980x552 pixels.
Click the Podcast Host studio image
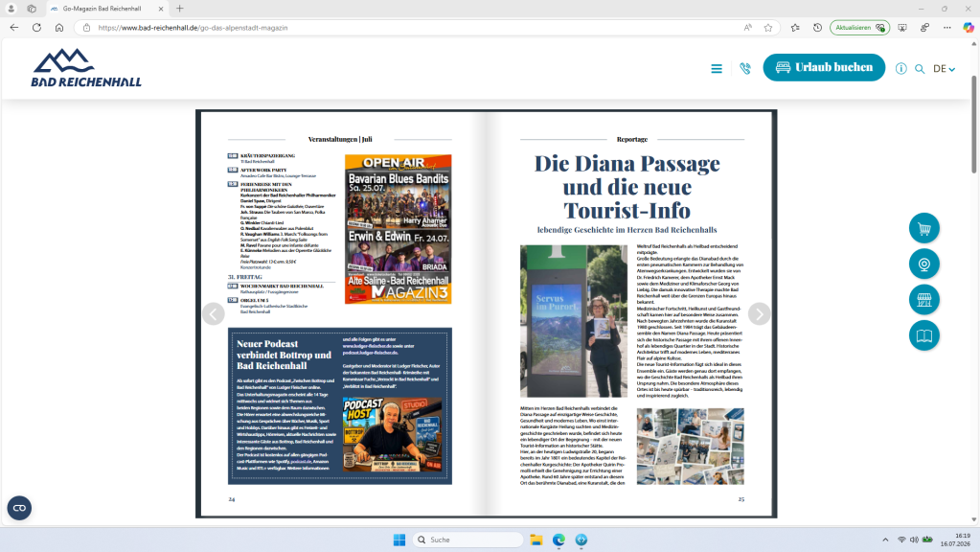pos(393,435)
